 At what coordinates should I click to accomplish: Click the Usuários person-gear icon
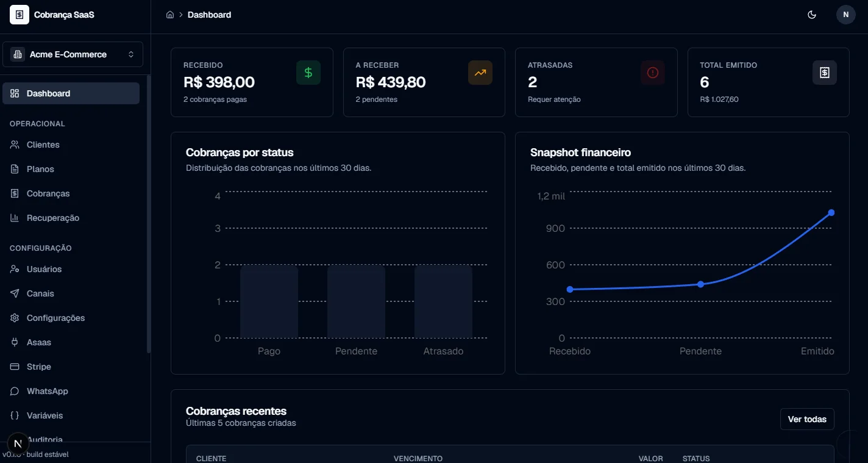coord(15,269)
